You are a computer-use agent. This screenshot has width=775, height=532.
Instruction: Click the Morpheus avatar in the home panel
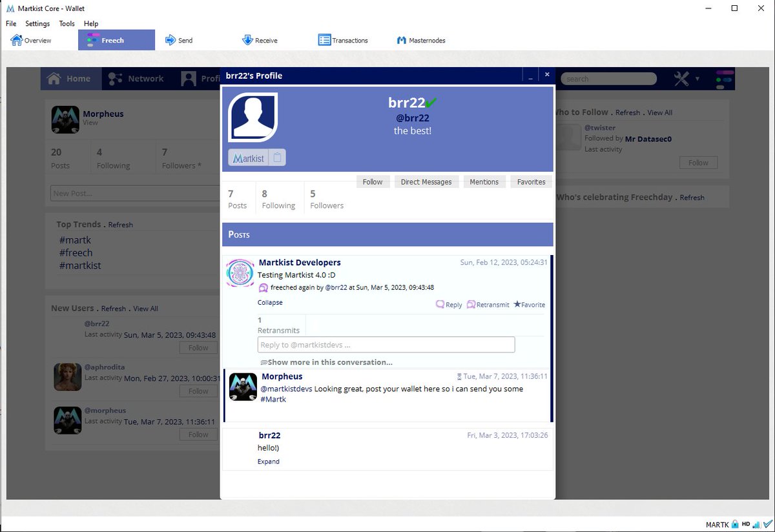65,119
